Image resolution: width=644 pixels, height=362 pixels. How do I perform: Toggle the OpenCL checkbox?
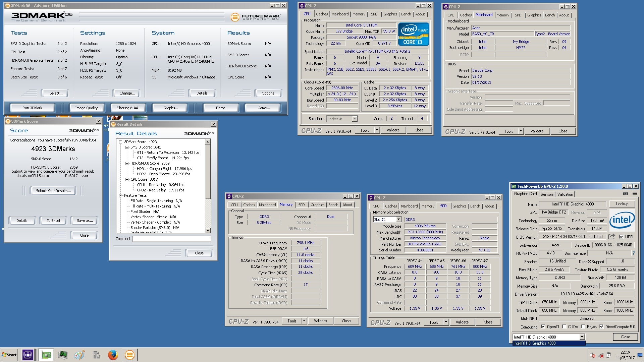coord(543,327)
